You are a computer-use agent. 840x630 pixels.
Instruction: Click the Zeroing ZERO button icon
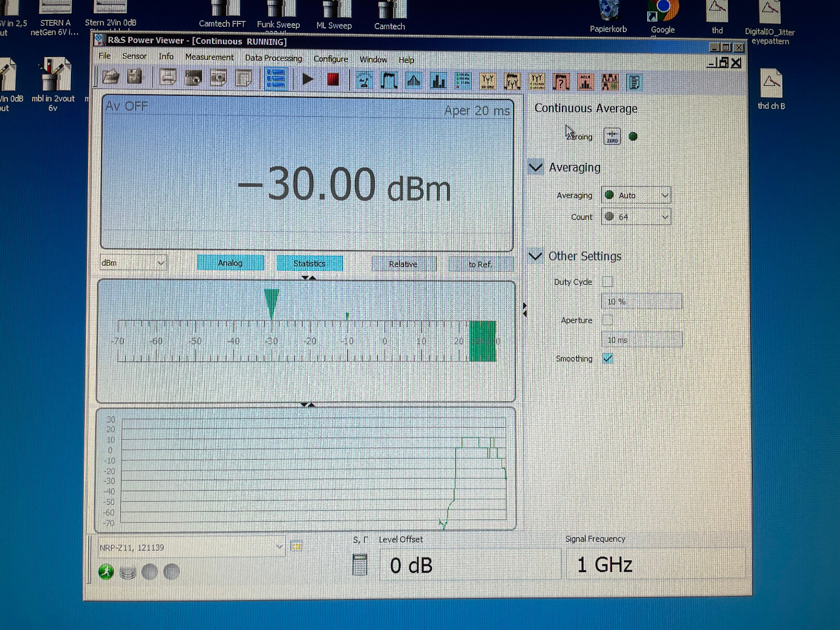click(612, 136)
